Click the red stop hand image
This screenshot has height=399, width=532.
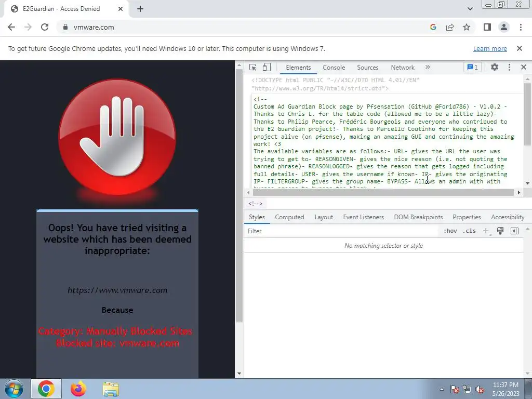117,137
